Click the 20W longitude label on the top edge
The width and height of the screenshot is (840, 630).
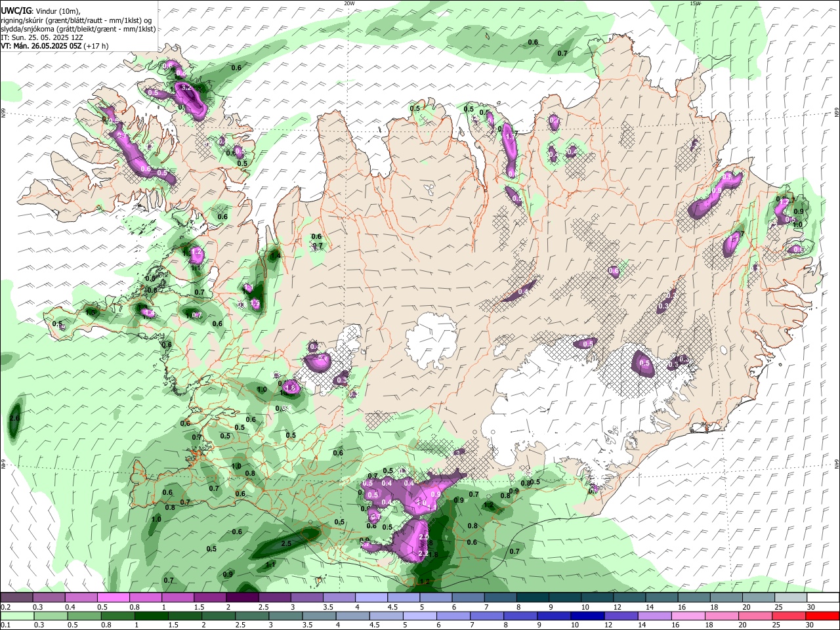click(x=349, y=3)
